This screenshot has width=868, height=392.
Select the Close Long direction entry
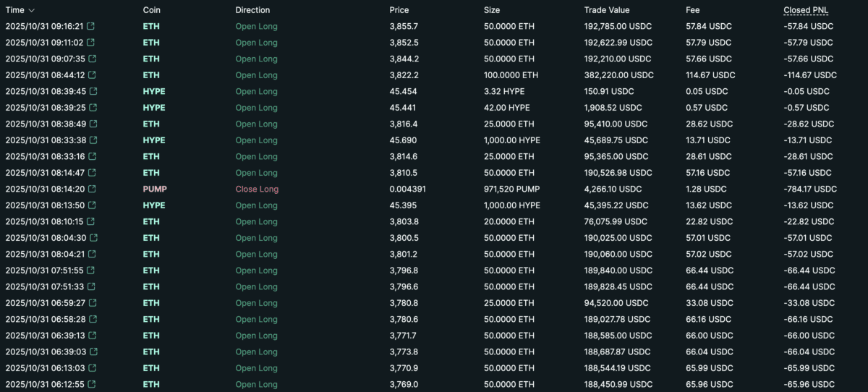[257, 189]
